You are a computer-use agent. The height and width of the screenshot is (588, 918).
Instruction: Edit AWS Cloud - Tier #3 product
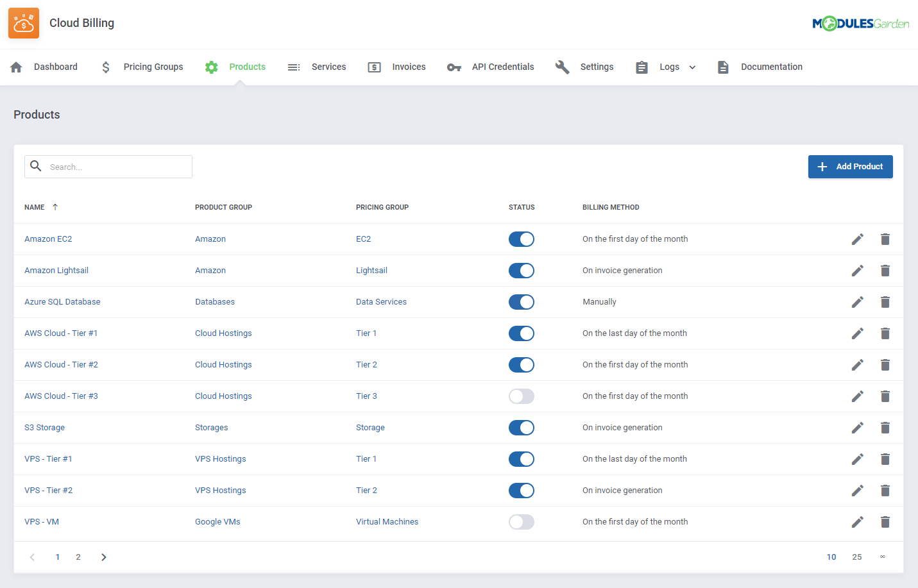coord(858,396)
